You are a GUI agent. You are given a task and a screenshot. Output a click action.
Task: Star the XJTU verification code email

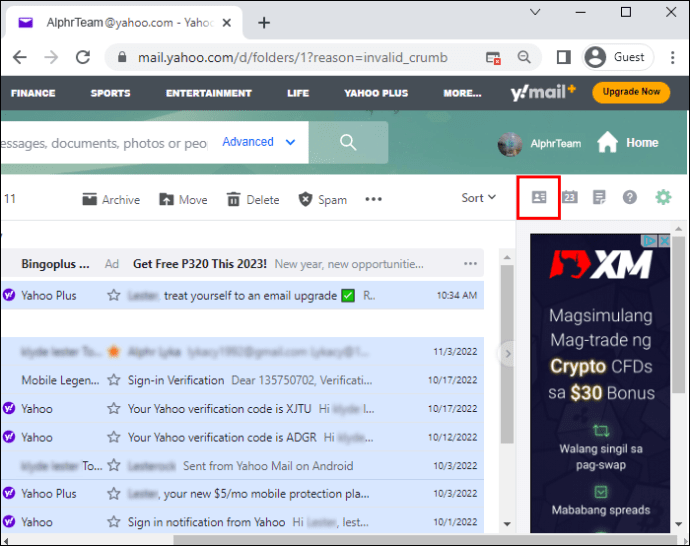(x=114, y=408)
